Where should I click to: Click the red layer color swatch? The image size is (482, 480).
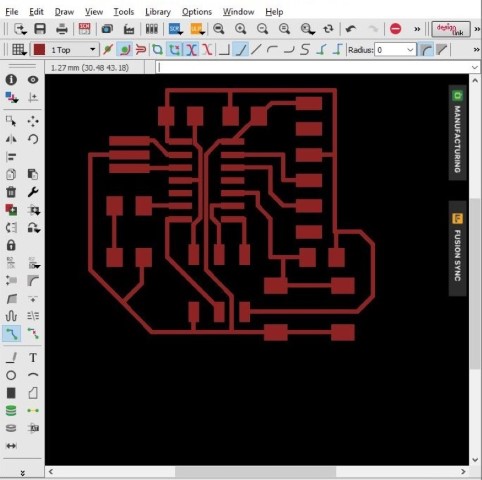coord(39,50)
